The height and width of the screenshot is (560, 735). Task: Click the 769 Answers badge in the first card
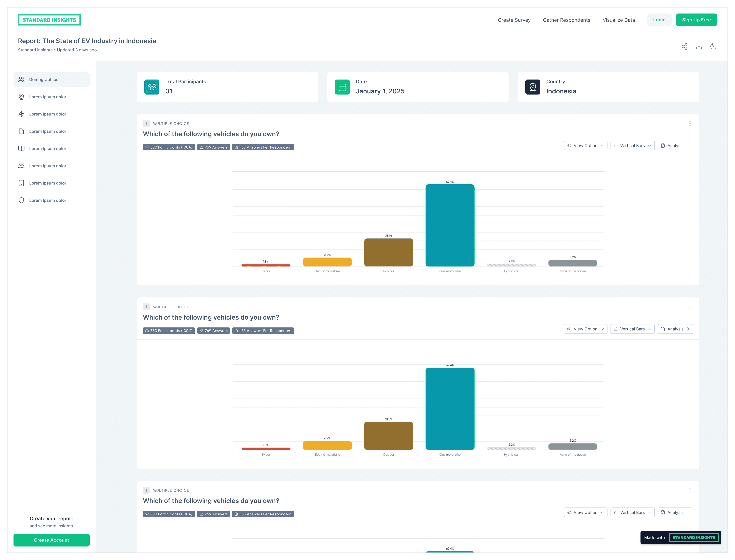click(214, 147)
